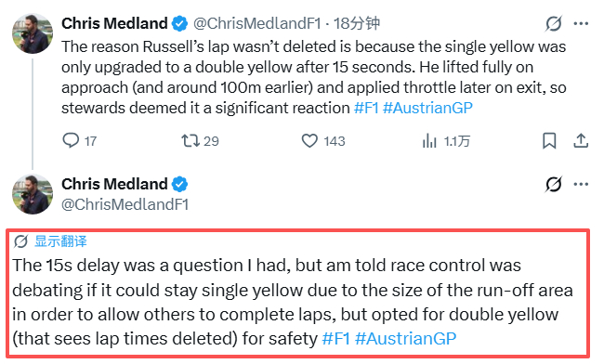Open first tweet's Chris Medland avatar
This screenshot has height=364, width=604.
(33, 33)
